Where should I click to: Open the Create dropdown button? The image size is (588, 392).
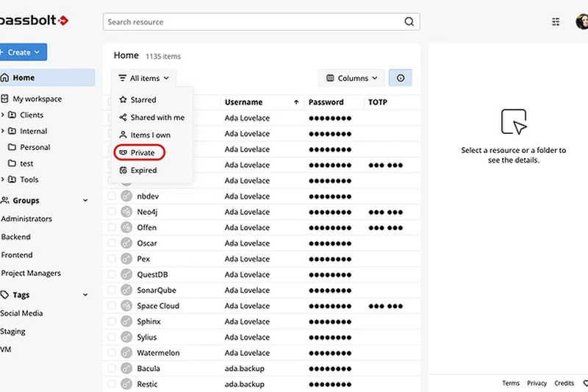(23, 52)
